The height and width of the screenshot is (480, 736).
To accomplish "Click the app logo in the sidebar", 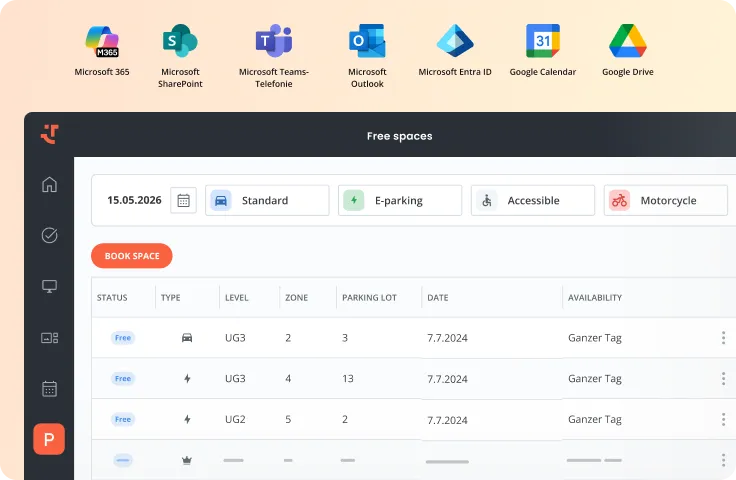I will [x=49, y=134].
